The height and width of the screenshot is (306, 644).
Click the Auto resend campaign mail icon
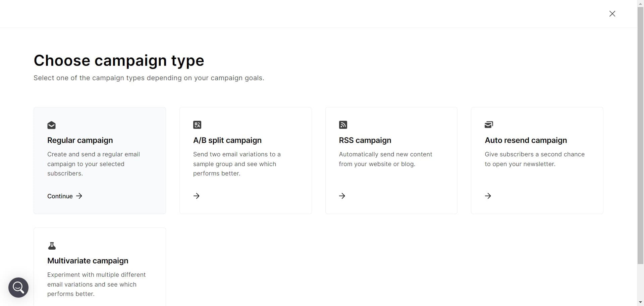pos(489,124)
